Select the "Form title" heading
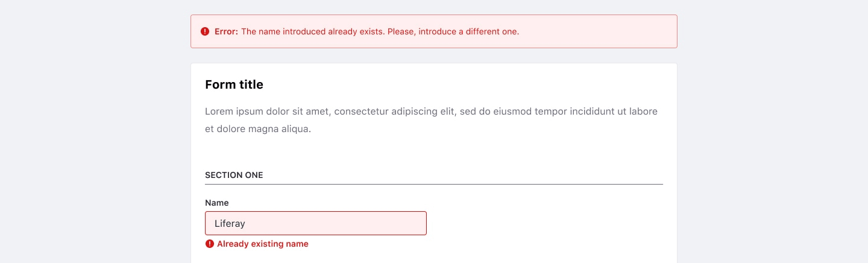The width and height of the screenshot is (868, 263). [234, 84]
